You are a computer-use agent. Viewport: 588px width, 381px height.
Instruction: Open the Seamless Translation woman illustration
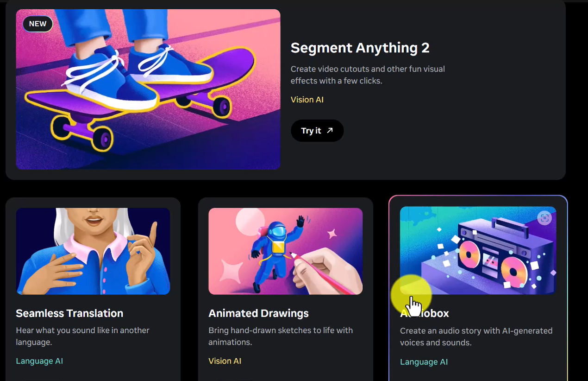click(x=93, y=251)
